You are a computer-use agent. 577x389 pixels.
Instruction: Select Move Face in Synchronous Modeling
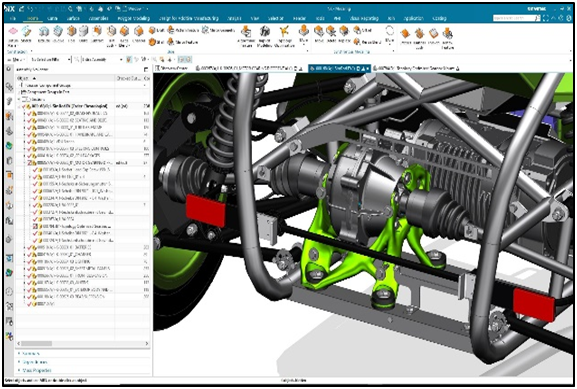point(319,33)
